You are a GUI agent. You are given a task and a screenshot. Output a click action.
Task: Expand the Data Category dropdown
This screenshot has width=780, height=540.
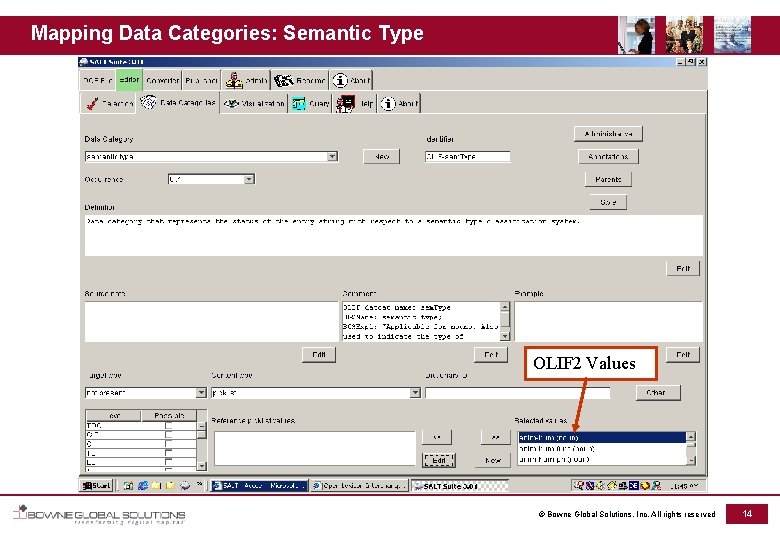point(332,157)
